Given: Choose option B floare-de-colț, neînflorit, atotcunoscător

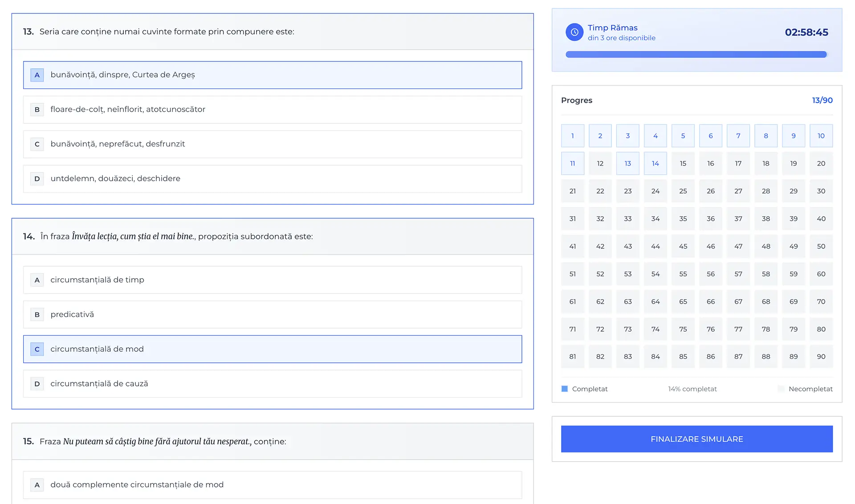Looking at the screenshot, I should (273, 110).
